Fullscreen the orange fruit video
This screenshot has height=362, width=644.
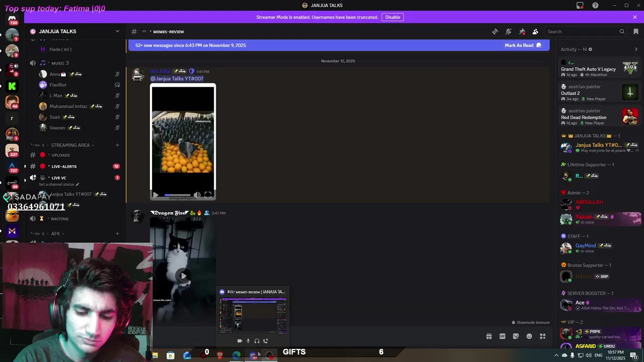[208, 195]
